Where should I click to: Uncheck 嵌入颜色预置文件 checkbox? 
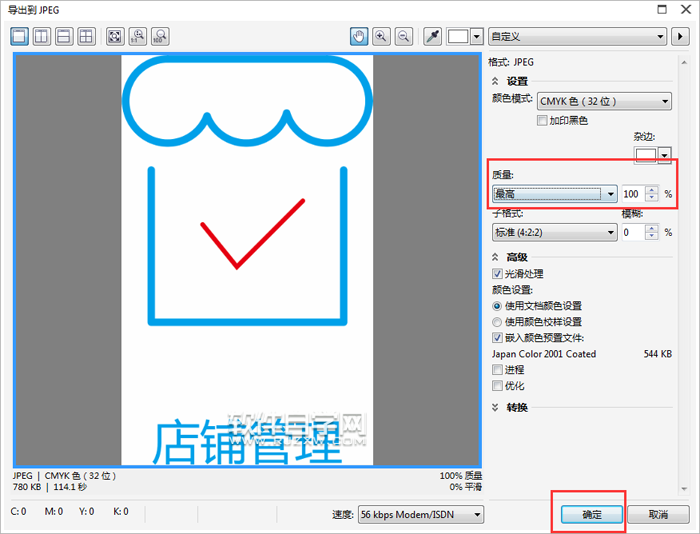(497, 338)
